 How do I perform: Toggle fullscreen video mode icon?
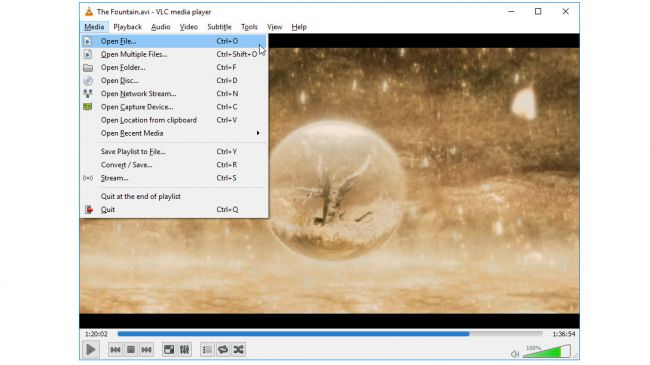point(169,350)
